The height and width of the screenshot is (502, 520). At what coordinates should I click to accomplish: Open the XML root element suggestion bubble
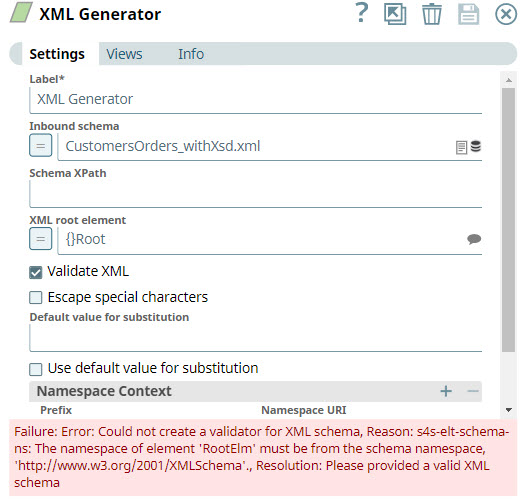474,239
